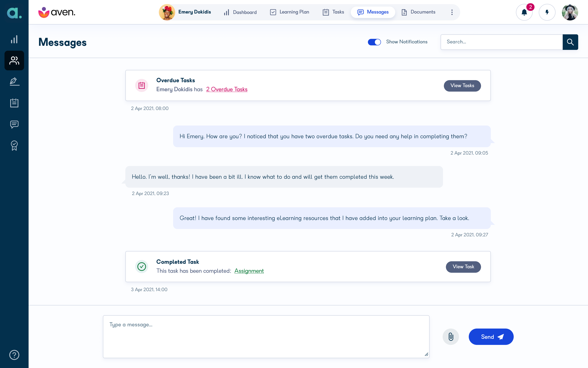Open the clipboard tasks sidebar icon
This screenshot has height=368, width=588.
14,103
